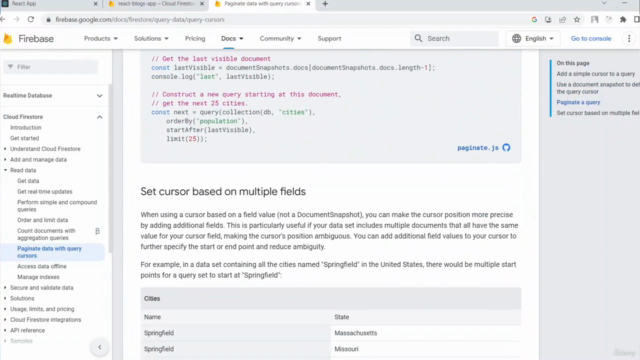Expand Understand Cloud Firestore tree item
640x360 pixels.
coord(5,149)
